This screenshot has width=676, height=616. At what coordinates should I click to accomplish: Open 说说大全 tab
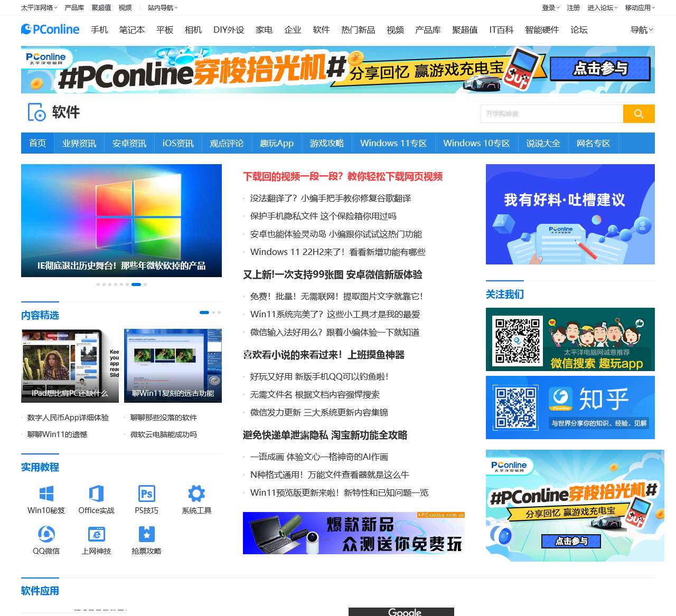543,143
